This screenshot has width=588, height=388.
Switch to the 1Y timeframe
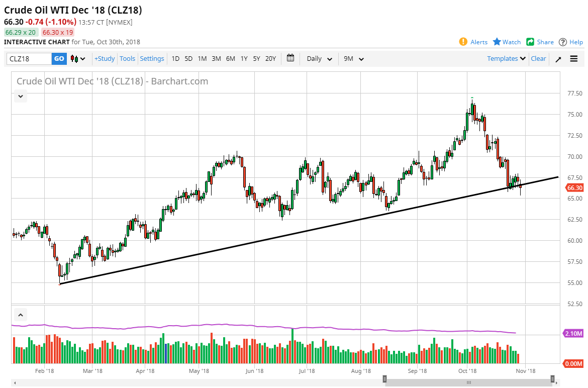[244, 59]
